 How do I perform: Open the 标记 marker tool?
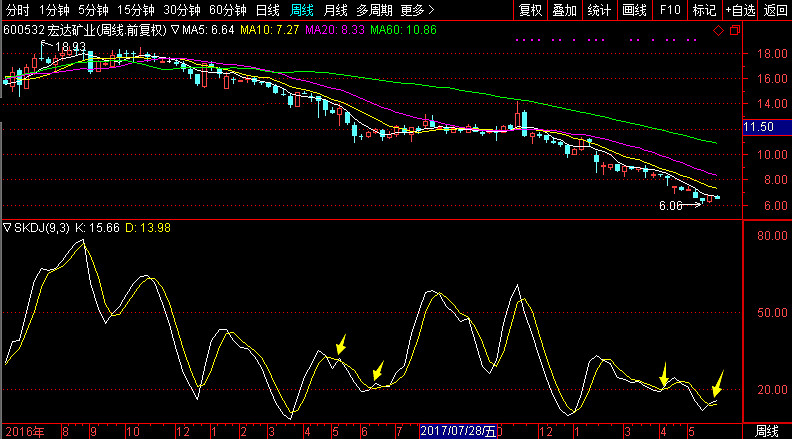704,10
